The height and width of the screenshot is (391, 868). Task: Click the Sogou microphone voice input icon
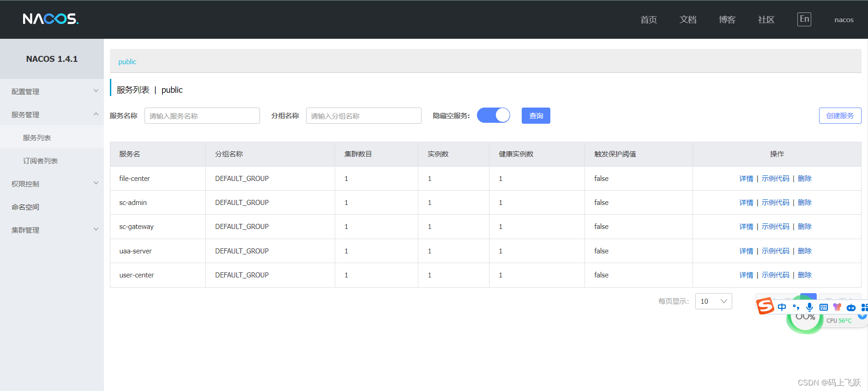pyautogui.click(x=809, y=307)
